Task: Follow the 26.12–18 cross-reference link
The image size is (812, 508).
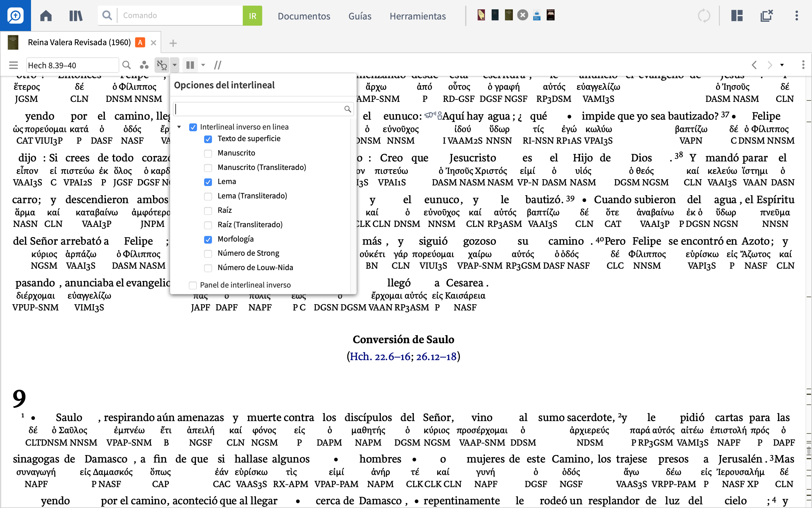Action: coord(436,356)
